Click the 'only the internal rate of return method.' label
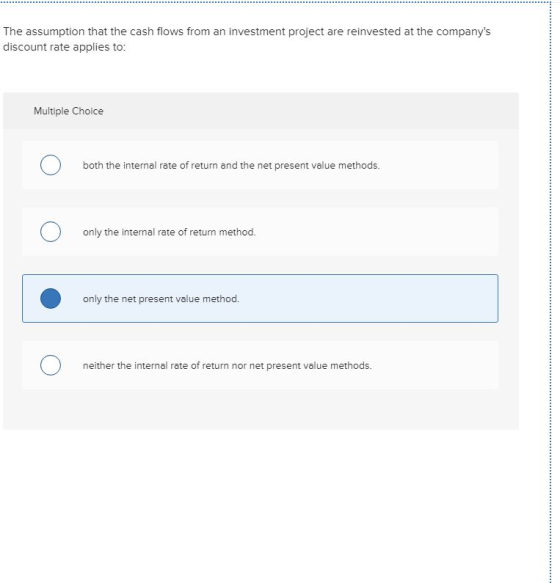Screen dimensions: 560x583 (169, 232)
